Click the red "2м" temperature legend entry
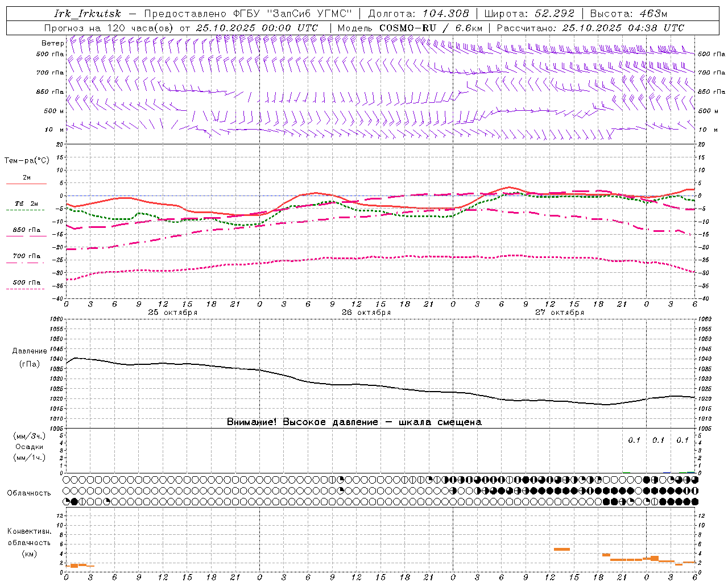The height and width of the screenshot is (582, 728). [27, 178]
